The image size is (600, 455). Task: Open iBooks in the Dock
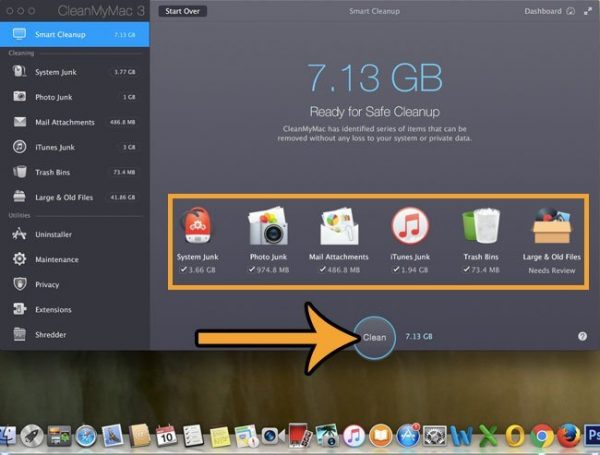(x=381, y=436)
